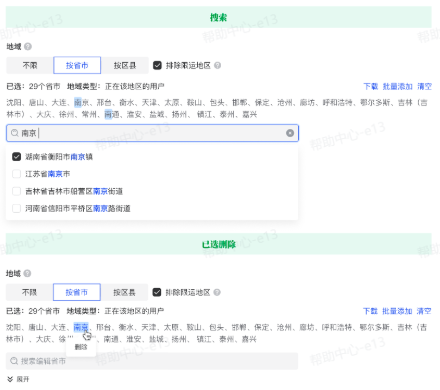The width and height of the screenshot is (440, 390).
Task: Click 嘉兴 in the 已选删除 city list
Action: 249,339
